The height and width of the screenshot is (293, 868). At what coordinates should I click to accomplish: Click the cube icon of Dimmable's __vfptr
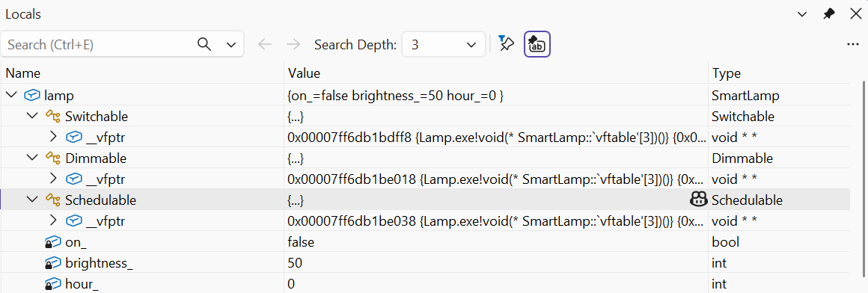pos(73,179)
